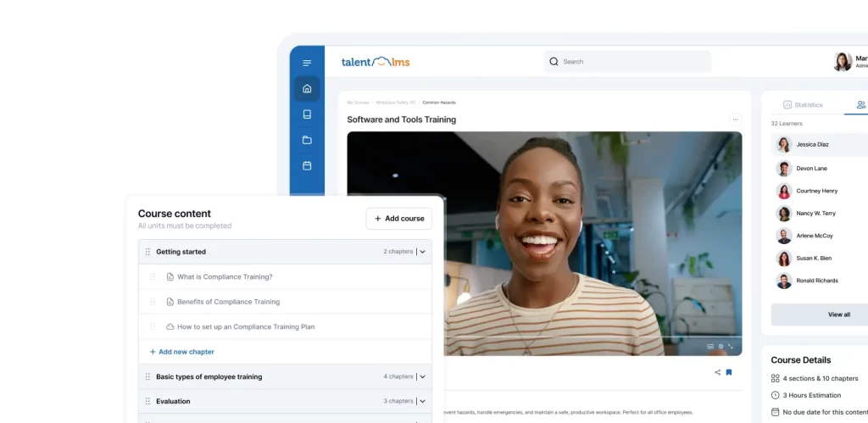868x423 pixels.
Task: Click the Getting started section title
Action: [x=181, y=252]
